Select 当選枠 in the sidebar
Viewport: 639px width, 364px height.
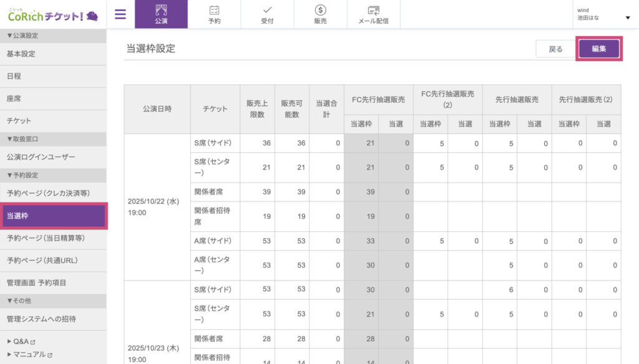(53, 216)
